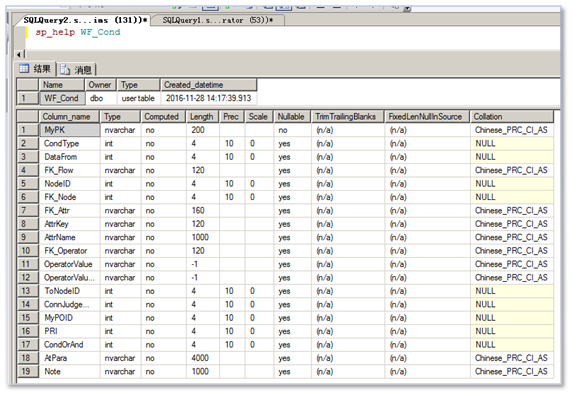Click the WF_Cond name cell
Viewport: 572px width, 395px height.
pos(62,98)
